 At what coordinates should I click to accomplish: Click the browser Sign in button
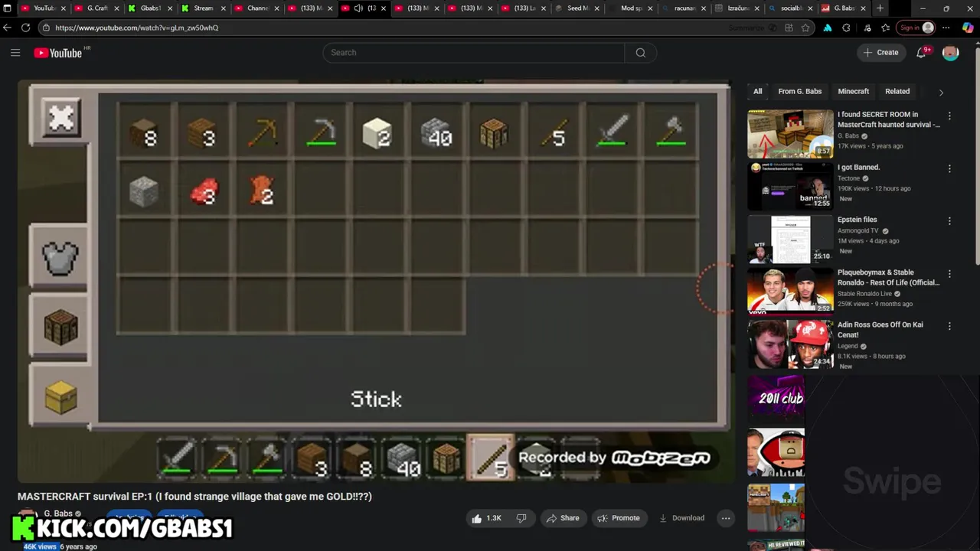tap(916, 28)
